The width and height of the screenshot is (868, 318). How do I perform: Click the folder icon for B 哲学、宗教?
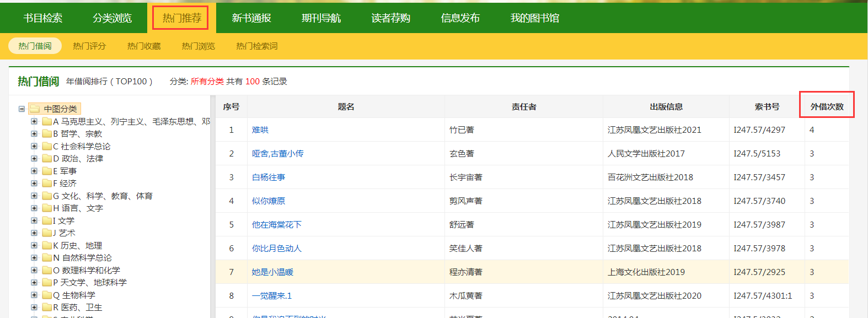click(47, 134)
